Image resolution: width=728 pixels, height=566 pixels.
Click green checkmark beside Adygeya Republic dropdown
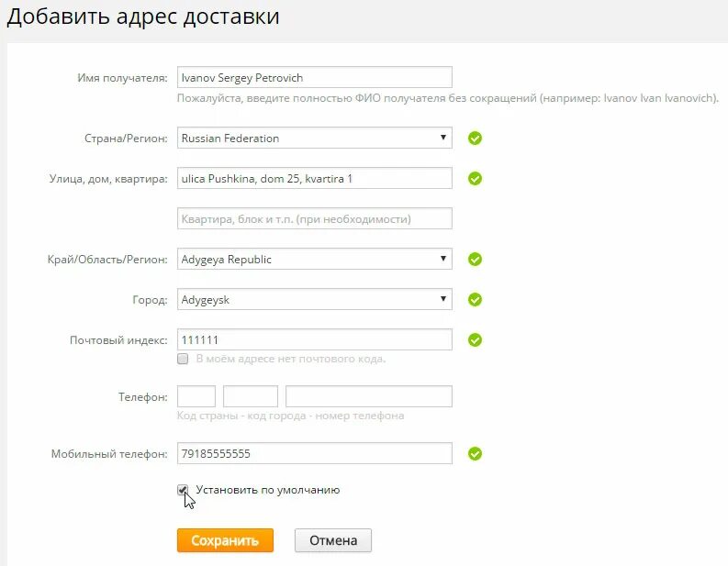point(475,260)
